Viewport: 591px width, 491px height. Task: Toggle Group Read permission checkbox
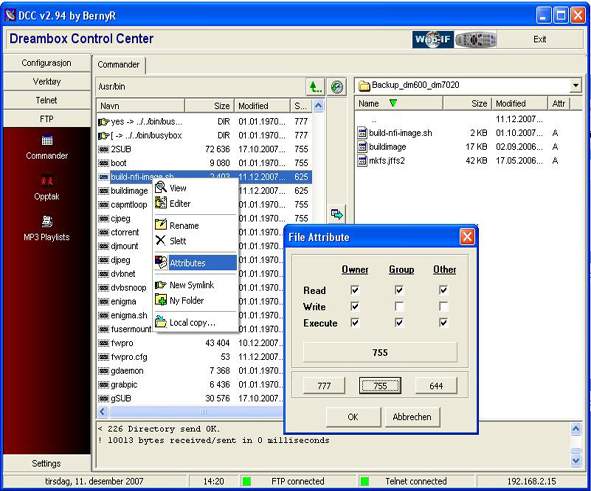399,290
